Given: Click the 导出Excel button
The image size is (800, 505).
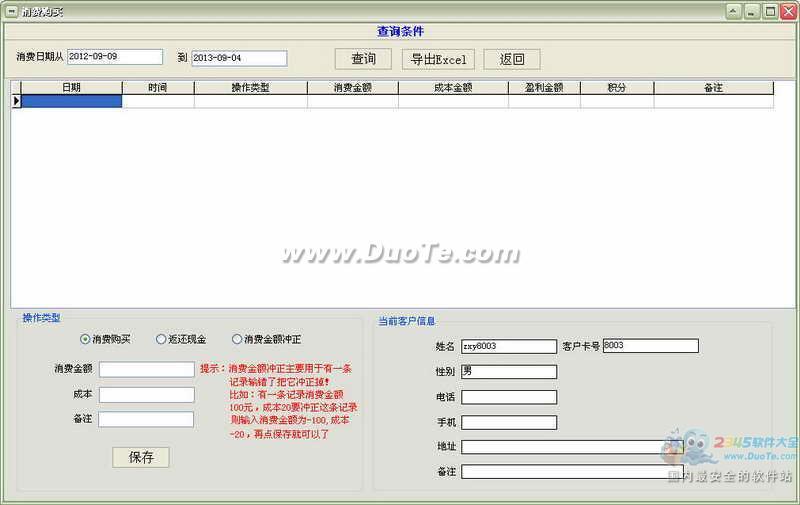Looking at the screenshot, I should [438, 59].
